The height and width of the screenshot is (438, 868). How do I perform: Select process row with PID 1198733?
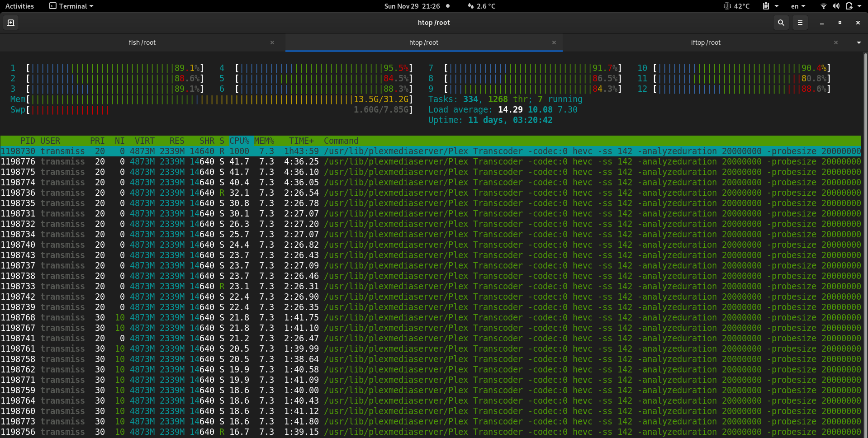point(431,287)
